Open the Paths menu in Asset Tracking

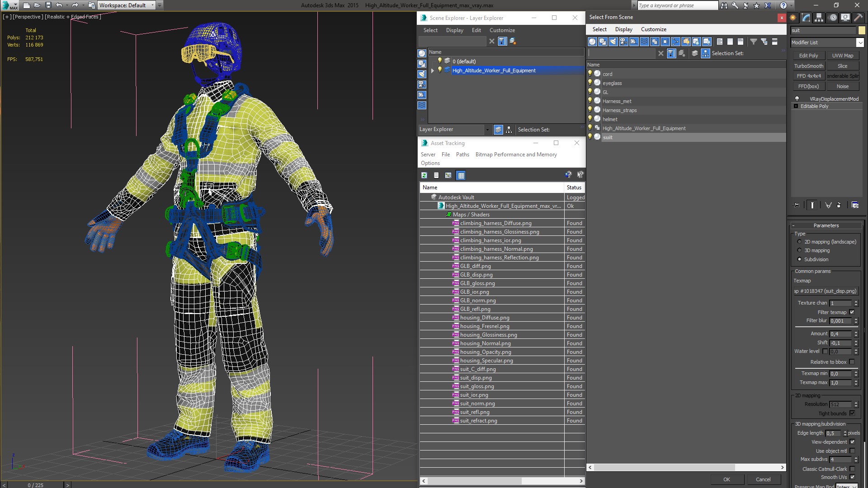coord(462,155)
